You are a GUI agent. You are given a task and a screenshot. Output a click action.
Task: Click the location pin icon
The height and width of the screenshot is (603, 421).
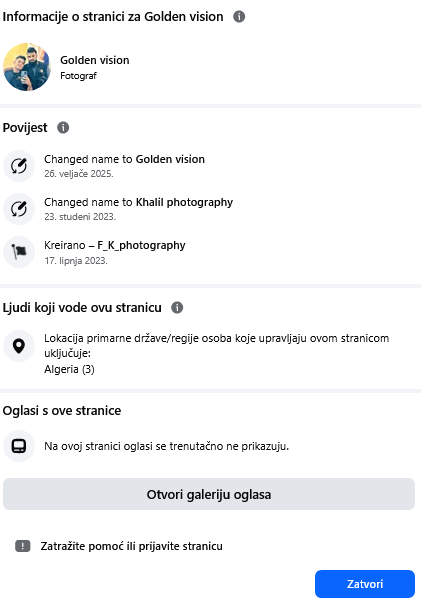tap(19, 346)
